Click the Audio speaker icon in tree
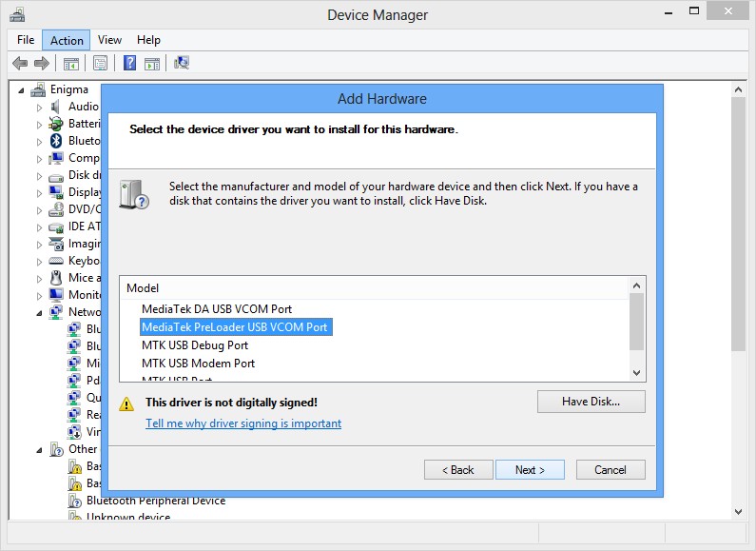This screenshot has width=756, height=551. click(56, 107)
